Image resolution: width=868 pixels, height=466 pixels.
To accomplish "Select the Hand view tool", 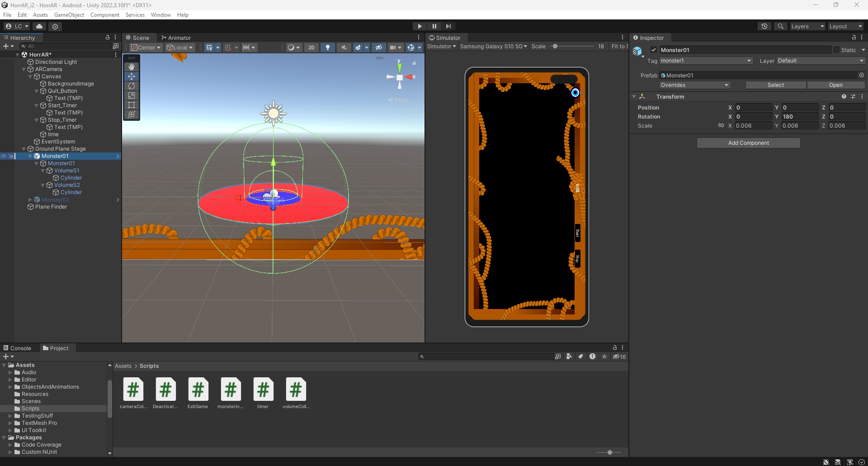I will point(132,67).
